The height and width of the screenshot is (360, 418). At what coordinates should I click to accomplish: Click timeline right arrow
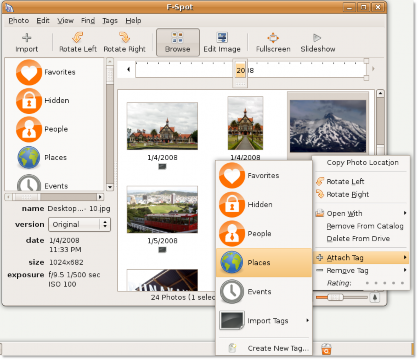click(x=373, y=69)
